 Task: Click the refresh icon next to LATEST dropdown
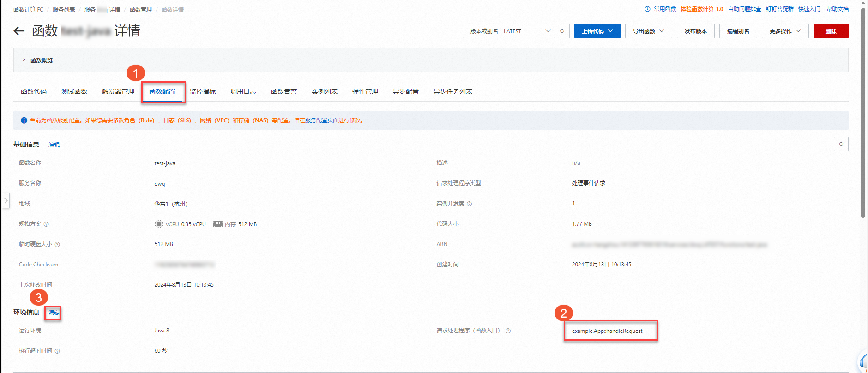click(x=562, y=31)
